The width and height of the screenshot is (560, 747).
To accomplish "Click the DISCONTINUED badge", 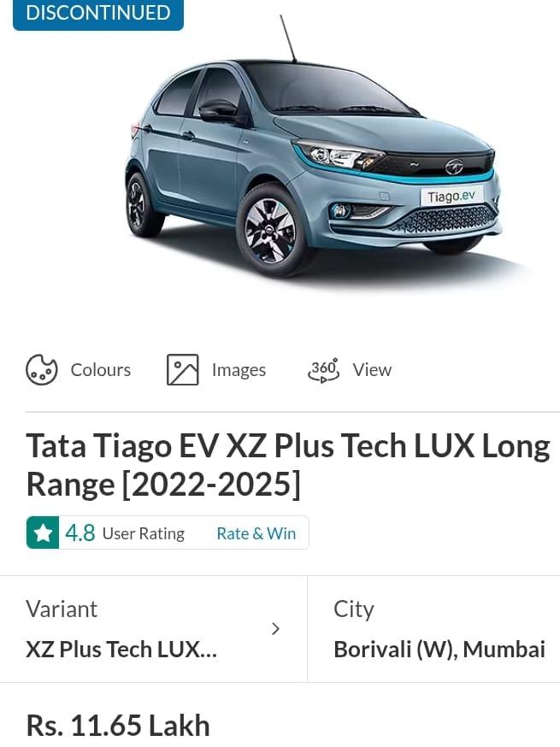I will 98,15.
